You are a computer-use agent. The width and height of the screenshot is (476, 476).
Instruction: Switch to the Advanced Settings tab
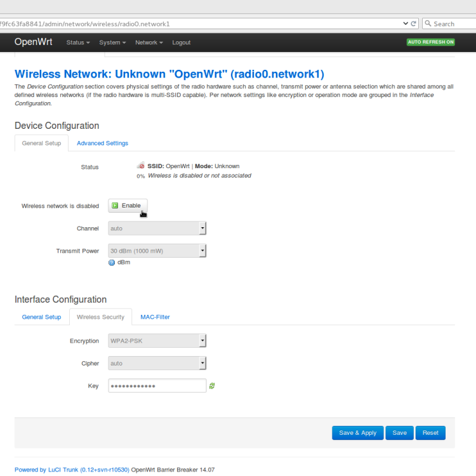[102, 143]
